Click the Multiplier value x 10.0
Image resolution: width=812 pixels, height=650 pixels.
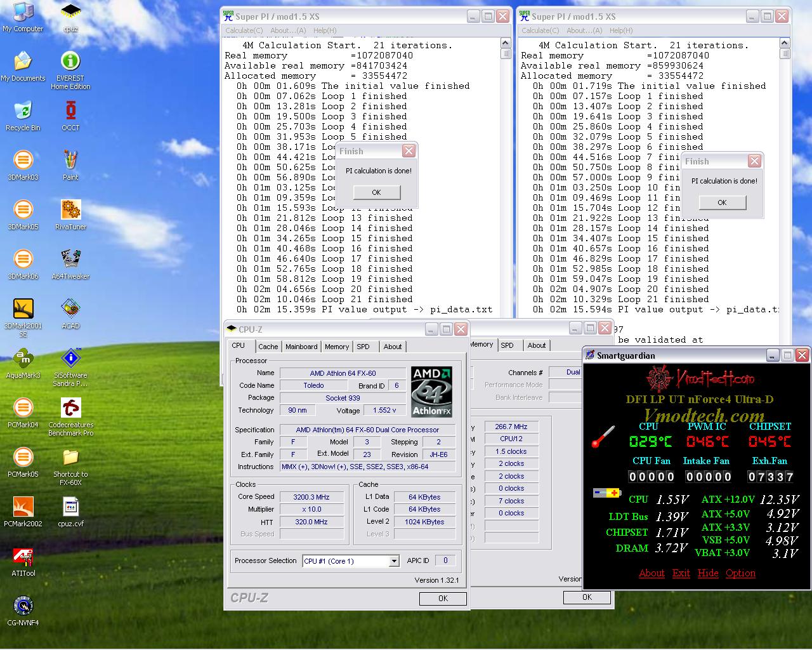[x=311, y=509]
